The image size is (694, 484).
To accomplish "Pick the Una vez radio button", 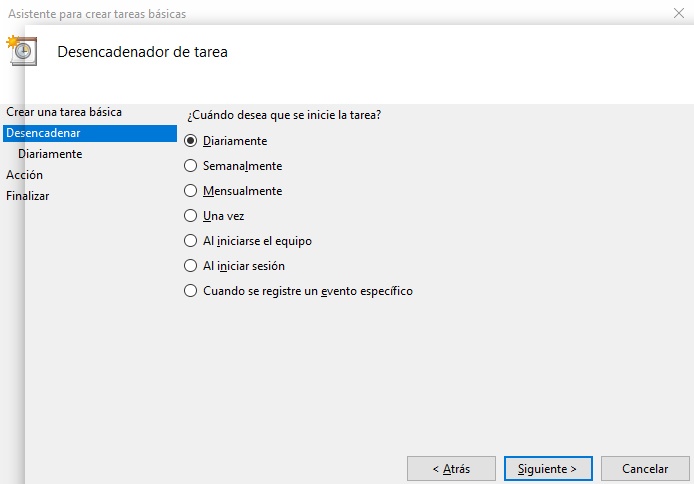I will click(191, 216).
